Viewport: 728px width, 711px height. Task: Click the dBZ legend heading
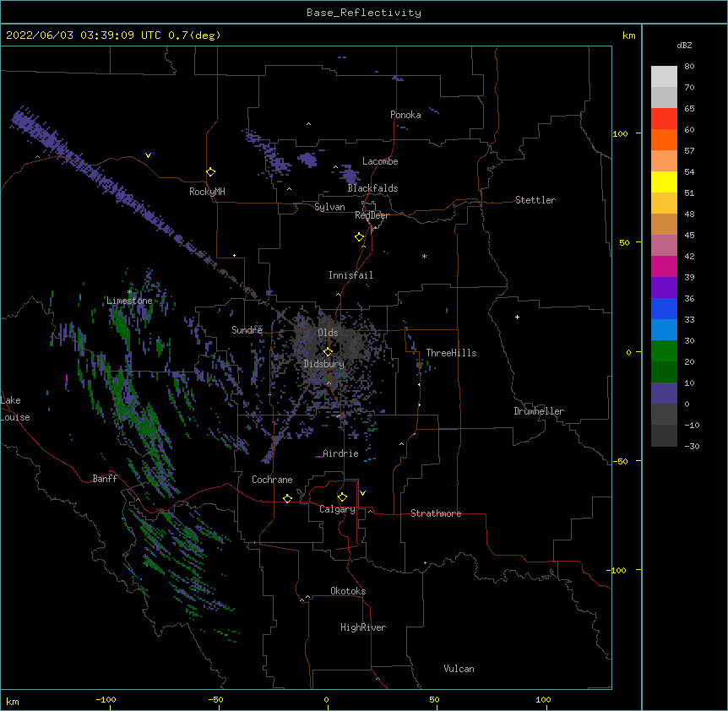(x=684, y=46)
